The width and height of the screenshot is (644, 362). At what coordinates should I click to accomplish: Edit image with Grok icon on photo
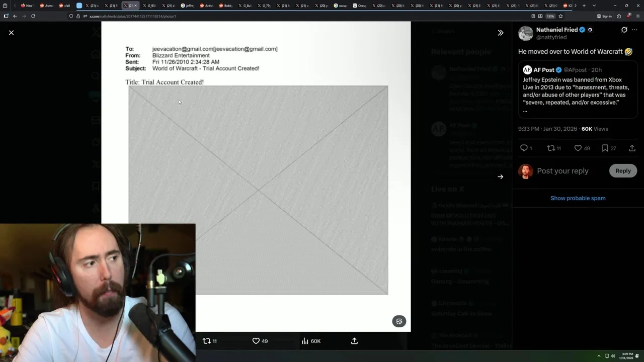click(399, 321)
